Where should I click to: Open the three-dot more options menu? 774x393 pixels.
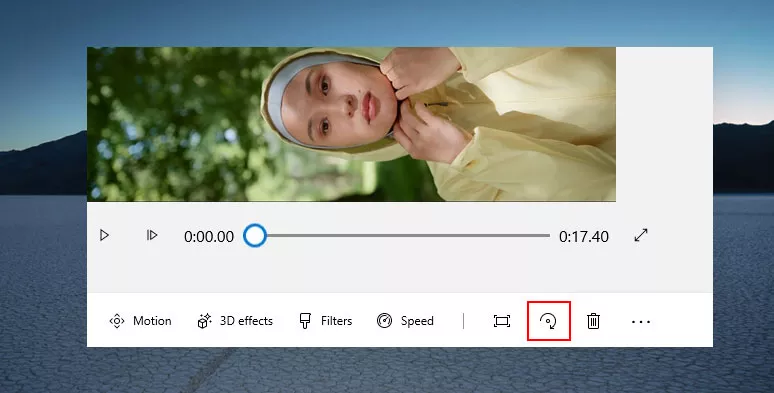tap(641, 322)
